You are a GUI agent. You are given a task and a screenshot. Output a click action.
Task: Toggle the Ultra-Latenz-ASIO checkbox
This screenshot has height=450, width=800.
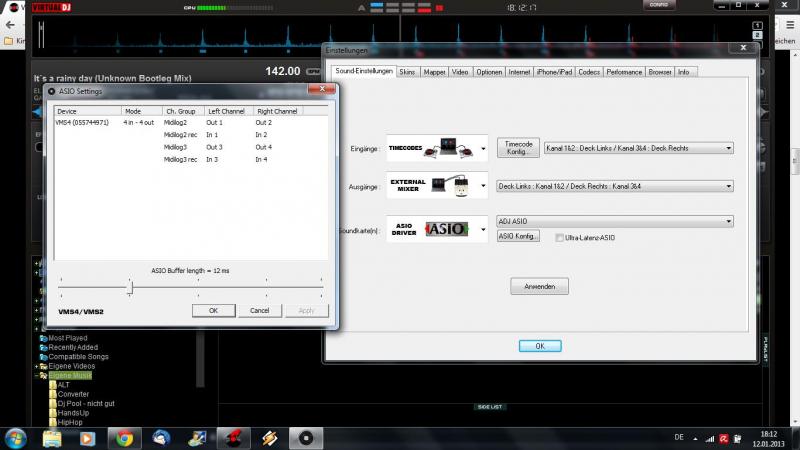coord(559,238)
